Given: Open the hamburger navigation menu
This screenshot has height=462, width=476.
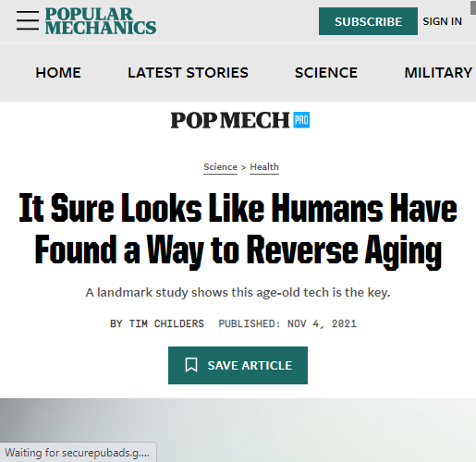Looking at the screenshot, I should 28,20.
